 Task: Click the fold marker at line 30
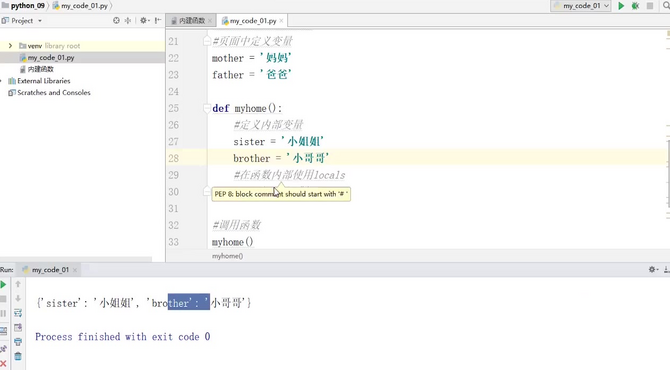pos(207,191)
